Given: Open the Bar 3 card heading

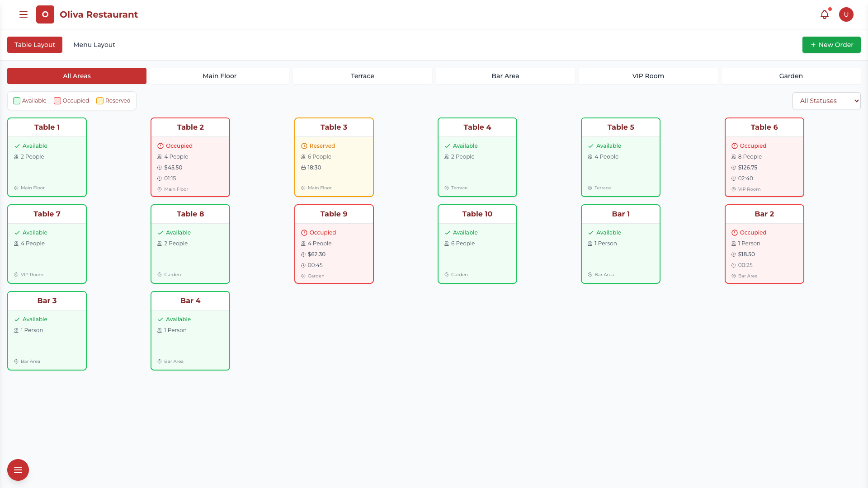Looking at the screenshot, I should [47, 301].
